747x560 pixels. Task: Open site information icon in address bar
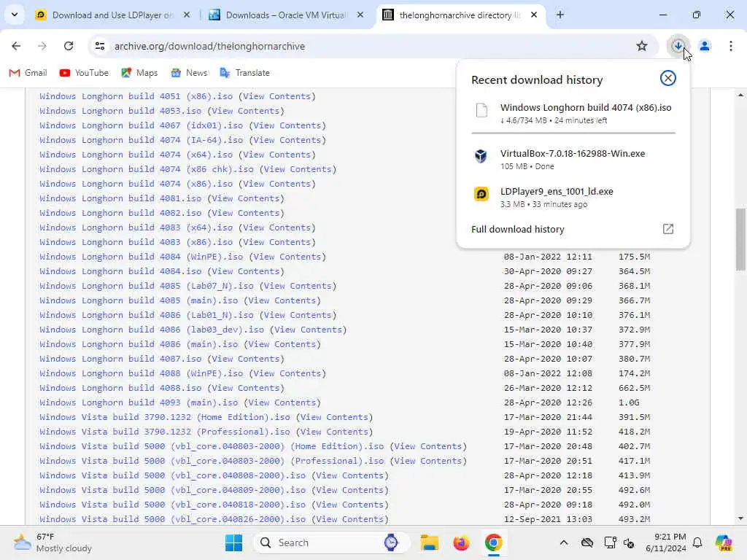coord(100,46)
